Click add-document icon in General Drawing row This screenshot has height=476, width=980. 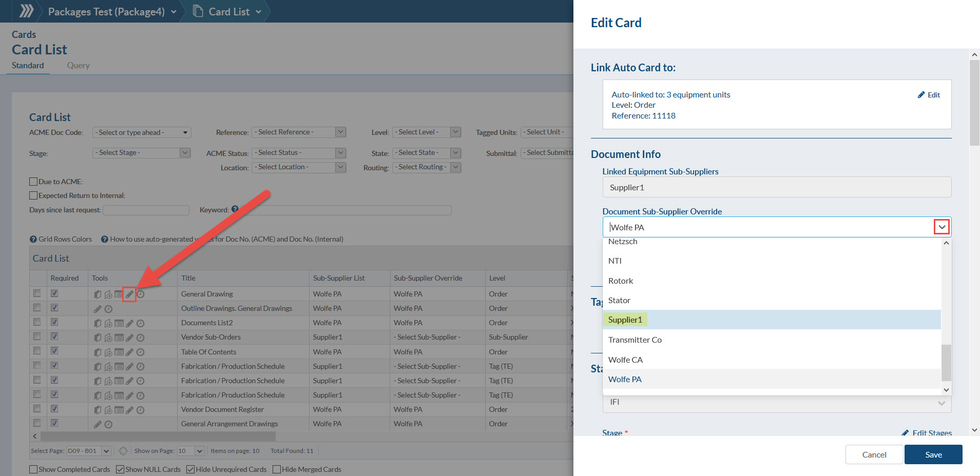click(x=108, y=294)
